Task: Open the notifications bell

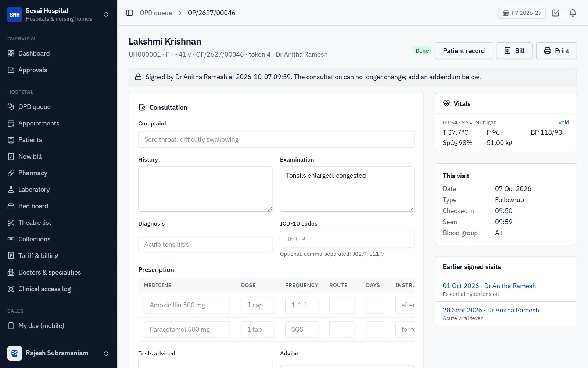Action: tap(573, 13)
